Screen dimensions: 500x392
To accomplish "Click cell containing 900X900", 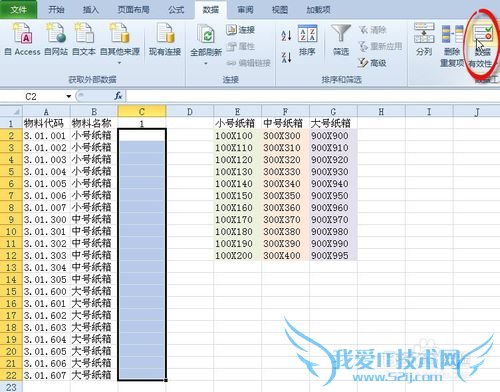I will pos(333,135).
